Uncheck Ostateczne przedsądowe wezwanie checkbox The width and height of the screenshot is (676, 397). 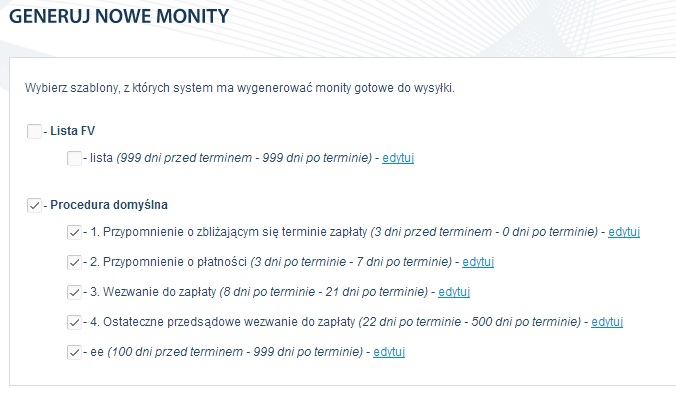pyautogui.click(x=74, y=322)
